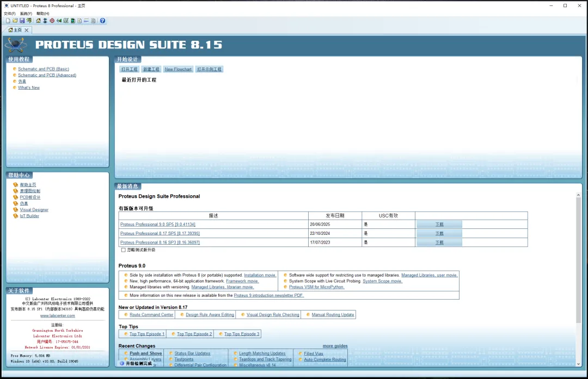588x379 pixels.
Task: Open Schematic and PCB (Basic) tutorial
Action: point(44,69)
